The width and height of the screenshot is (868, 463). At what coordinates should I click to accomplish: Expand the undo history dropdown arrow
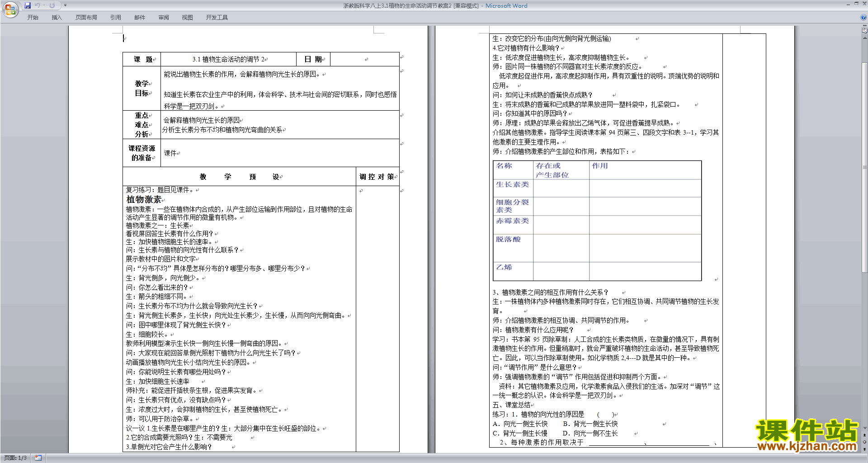coord(44,5)
